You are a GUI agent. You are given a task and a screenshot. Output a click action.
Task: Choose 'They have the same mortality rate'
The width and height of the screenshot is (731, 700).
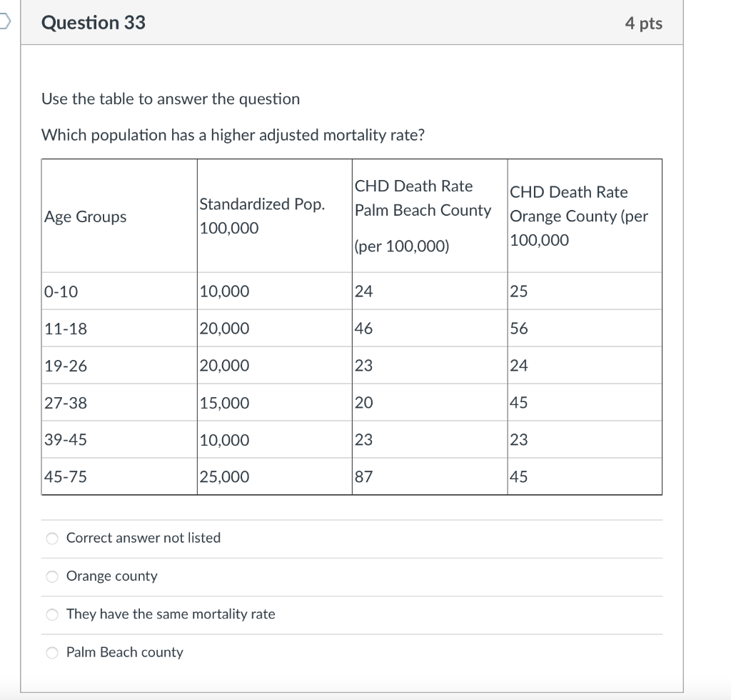(51, 614)
